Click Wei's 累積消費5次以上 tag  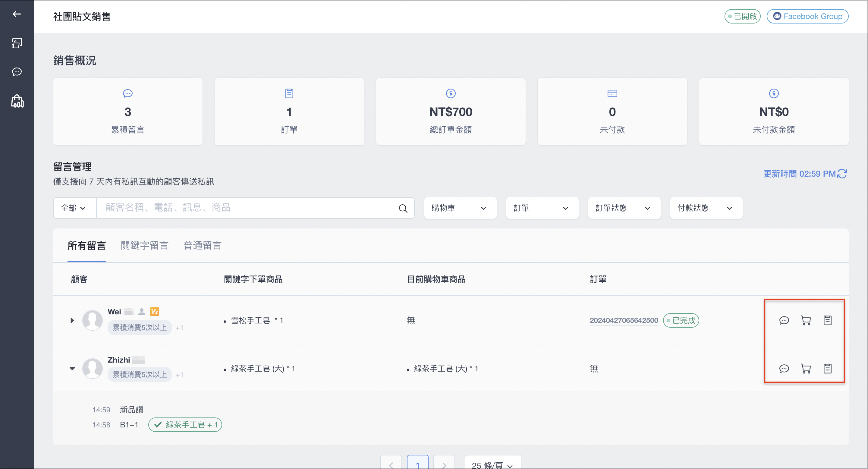[140, 328]
